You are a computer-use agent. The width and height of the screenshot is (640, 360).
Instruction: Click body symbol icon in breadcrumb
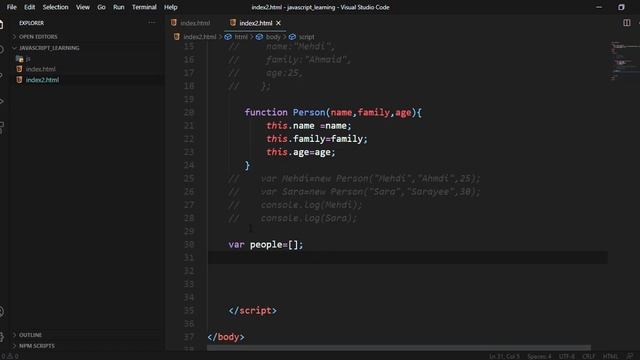[259, 37]
